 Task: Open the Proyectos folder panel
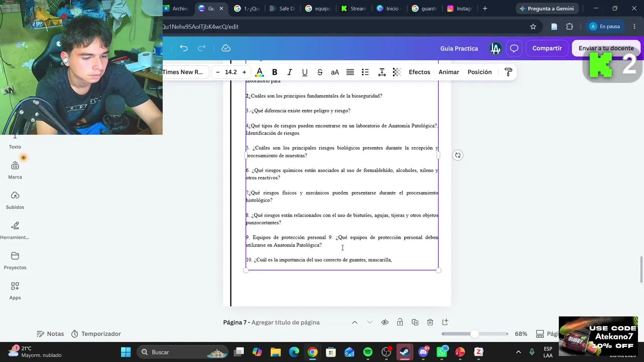15,260
